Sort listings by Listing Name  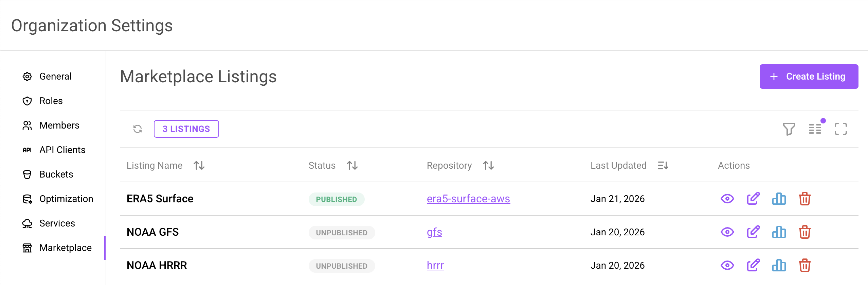click(199, 165)
